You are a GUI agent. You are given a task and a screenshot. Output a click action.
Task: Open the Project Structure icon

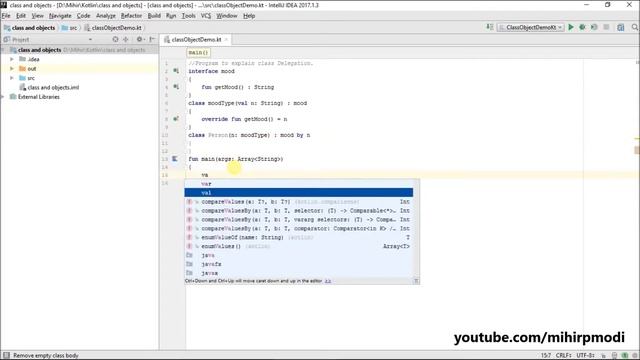(x=620, y=27)
